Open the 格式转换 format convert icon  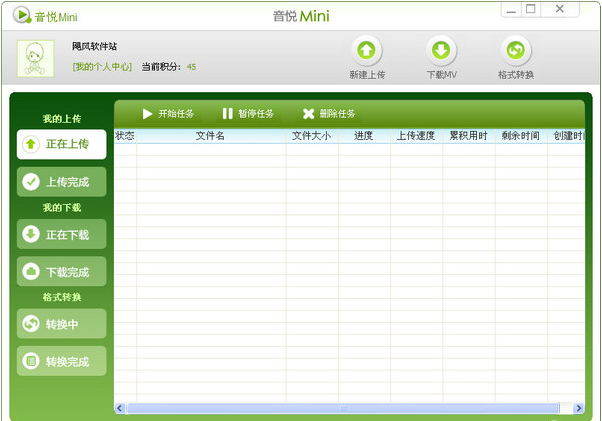point(515,50)
